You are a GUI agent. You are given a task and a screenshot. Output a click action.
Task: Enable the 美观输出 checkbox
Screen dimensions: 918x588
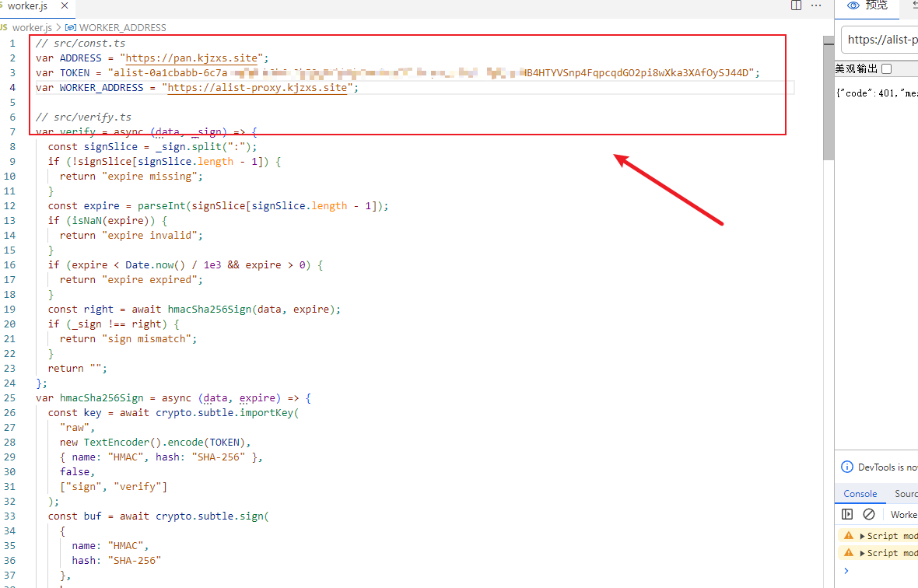(886, 69)
